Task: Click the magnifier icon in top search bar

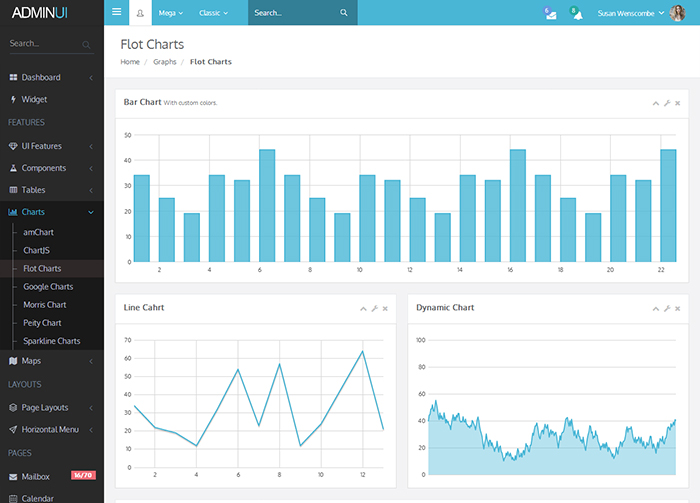Action: [344, 13]
